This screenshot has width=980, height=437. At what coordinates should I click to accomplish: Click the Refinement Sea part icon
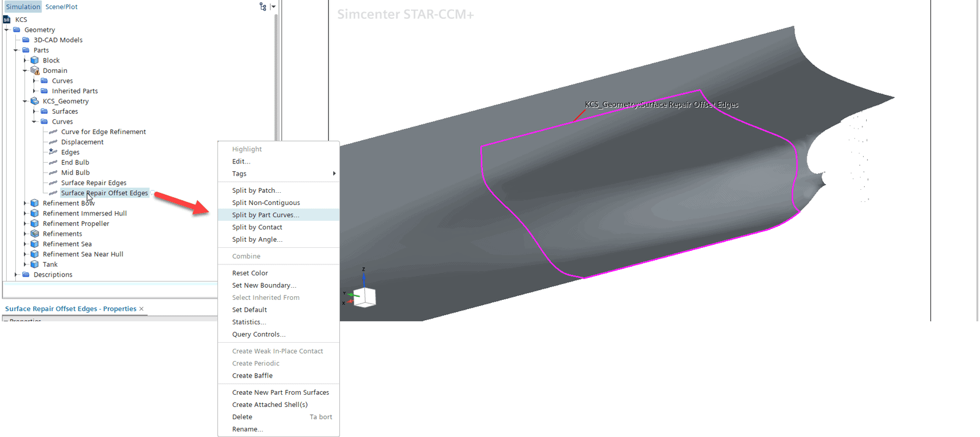35,244
